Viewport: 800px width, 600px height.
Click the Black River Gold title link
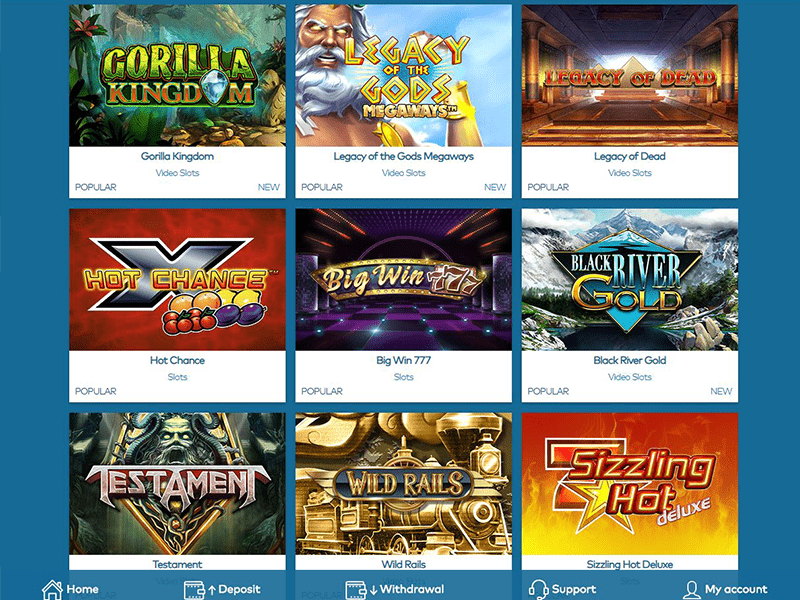click(630, 360)
